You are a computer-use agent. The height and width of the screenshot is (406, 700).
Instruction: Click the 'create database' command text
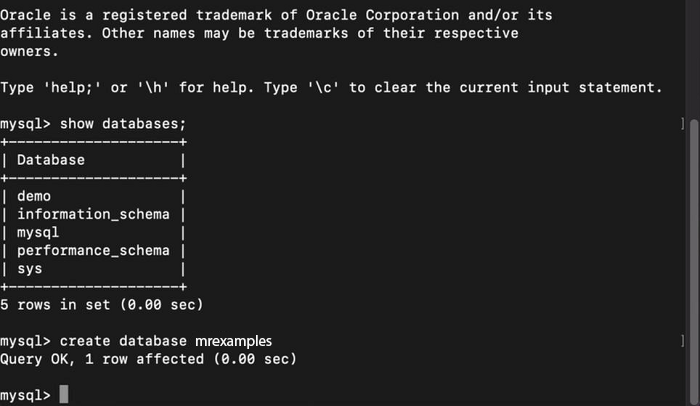(123, 341)
